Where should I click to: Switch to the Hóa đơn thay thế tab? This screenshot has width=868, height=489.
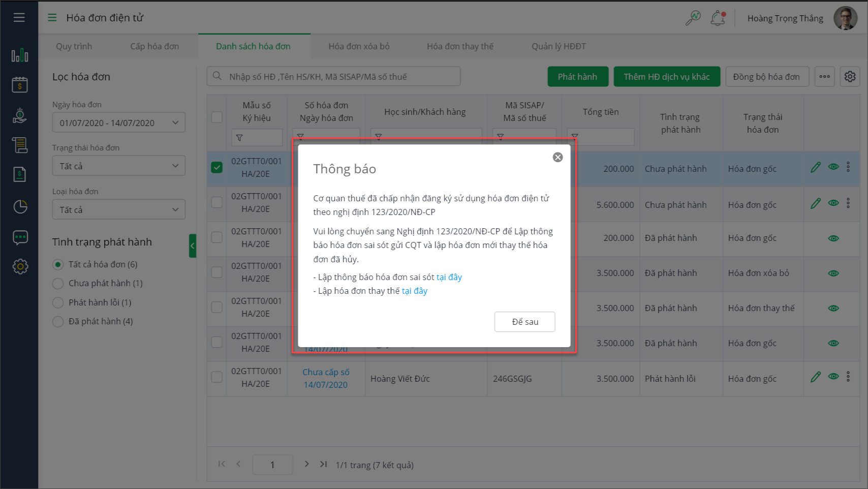tap(460, 46)
